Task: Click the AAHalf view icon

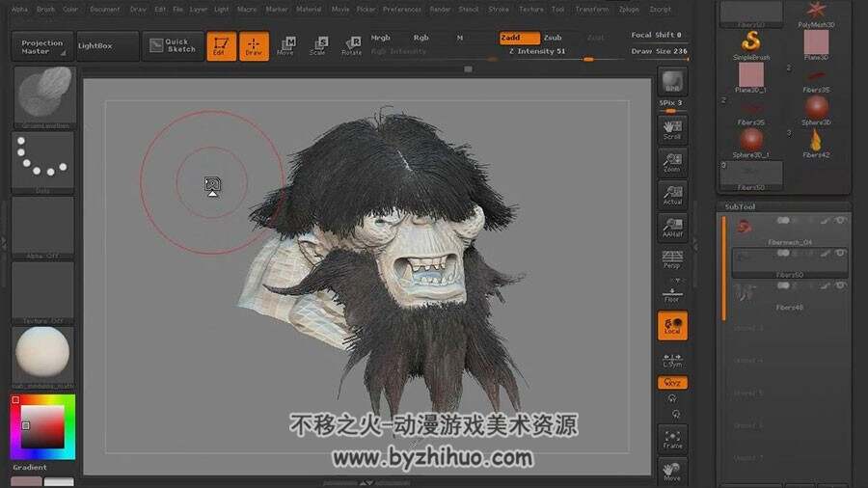Action: (672, 228)
